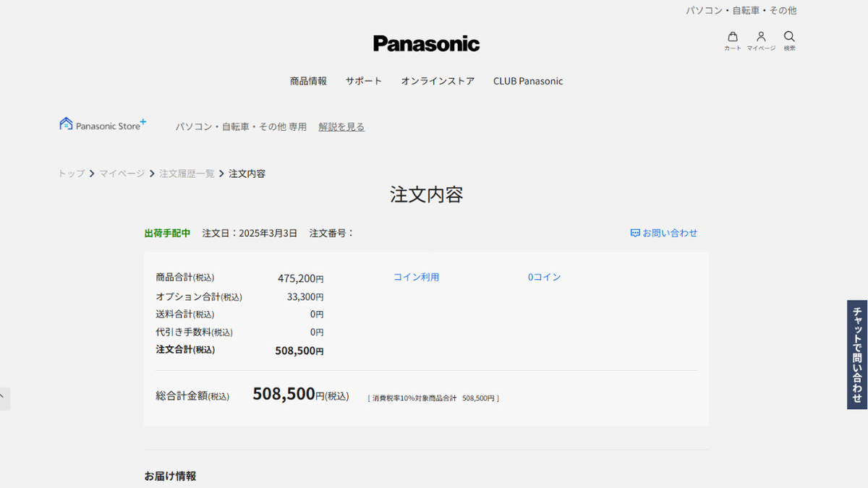Go to トップ breadcrumb
This screenshot has width=868, height=488.
72,174
